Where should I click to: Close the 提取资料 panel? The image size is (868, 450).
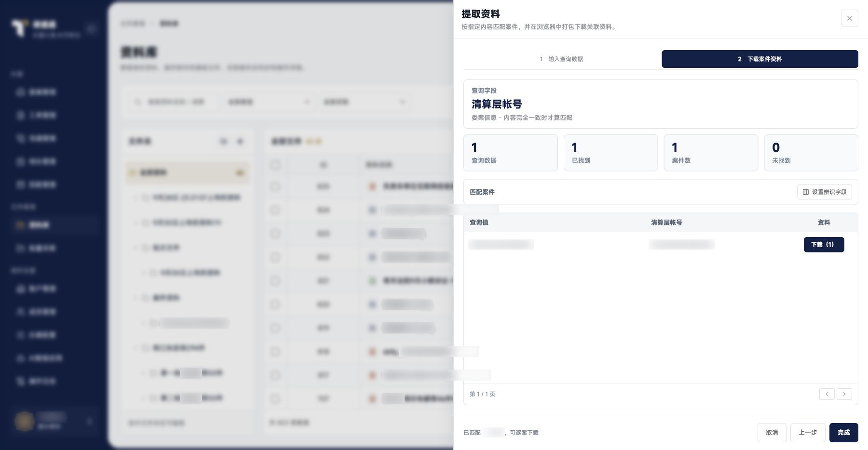(849, 18)
